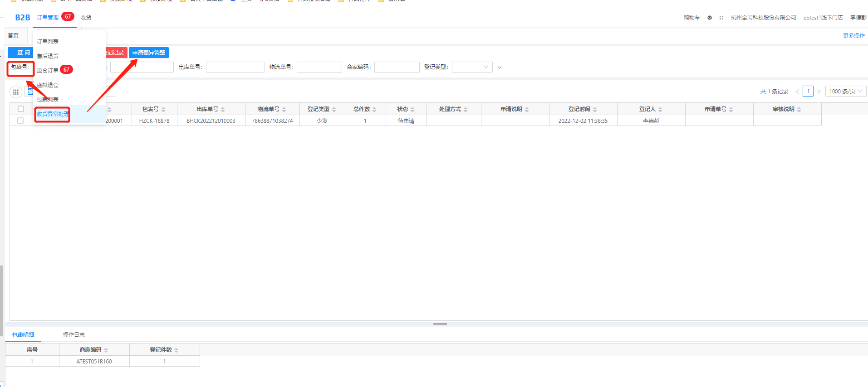Click the 更多操作 link
This screenshot has width=868, height=387.
[x=853, y=36]
